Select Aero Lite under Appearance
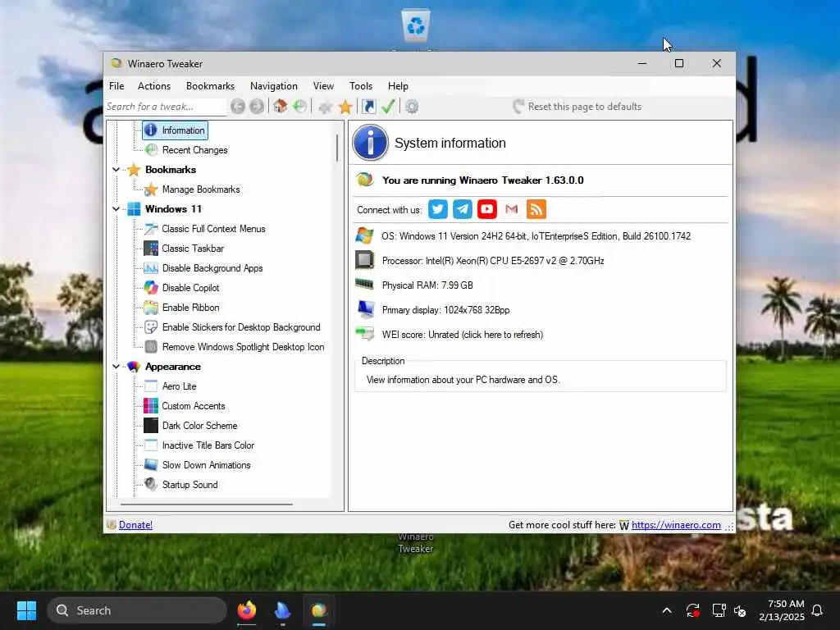The width and height of the screenshot is (840, 630). click(x=179, y=386)
